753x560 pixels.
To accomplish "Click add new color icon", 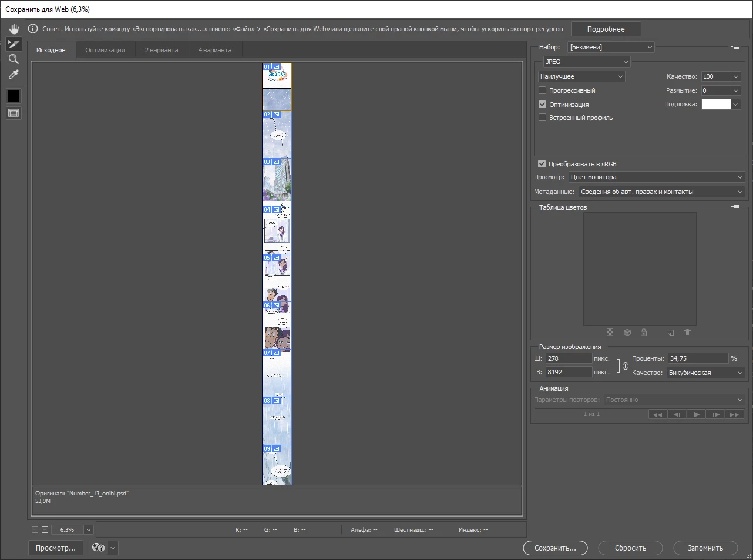I will coord(671,333).
